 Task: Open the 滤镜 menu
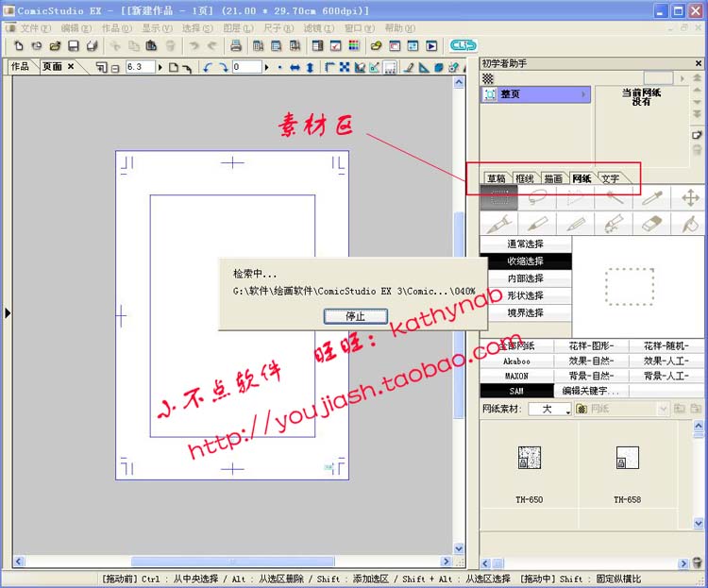click(319, 28)
